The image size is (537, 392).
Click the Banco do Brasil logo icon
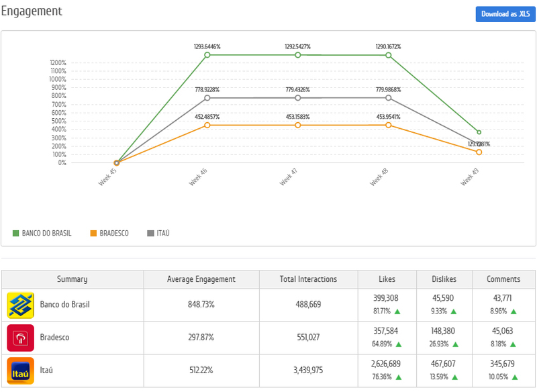[20, 305]
